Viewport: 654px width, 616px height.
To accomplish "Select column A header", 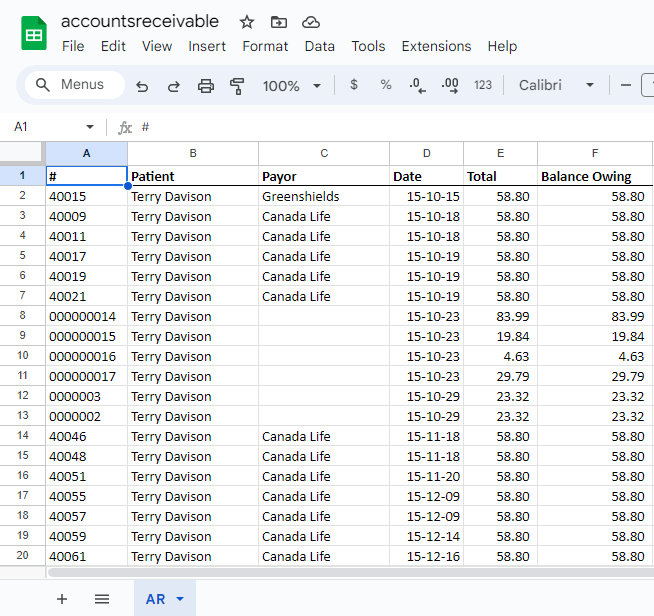I will [x=86, y=153].
